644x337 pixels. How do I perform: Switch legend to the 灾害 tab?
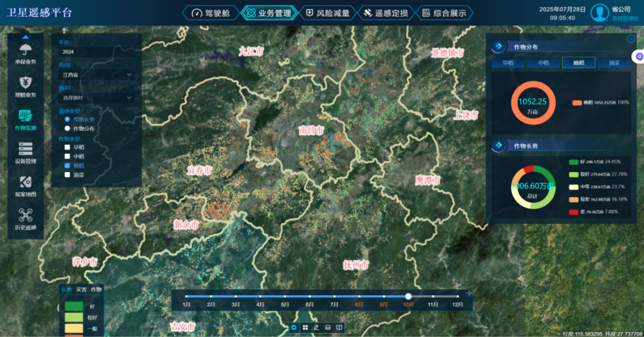[x=81, y=290]
